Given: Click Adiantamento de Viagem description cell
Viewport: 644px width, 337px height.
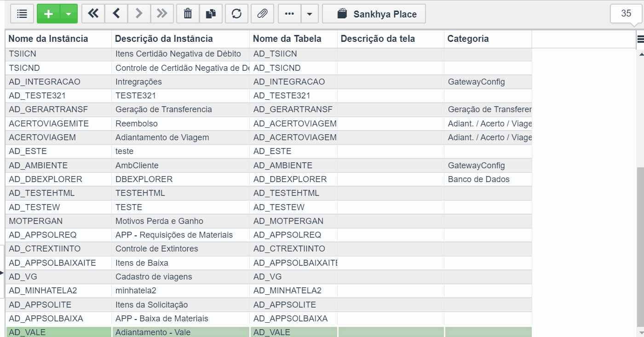Looking at the screenshot, I should [181, 137].
